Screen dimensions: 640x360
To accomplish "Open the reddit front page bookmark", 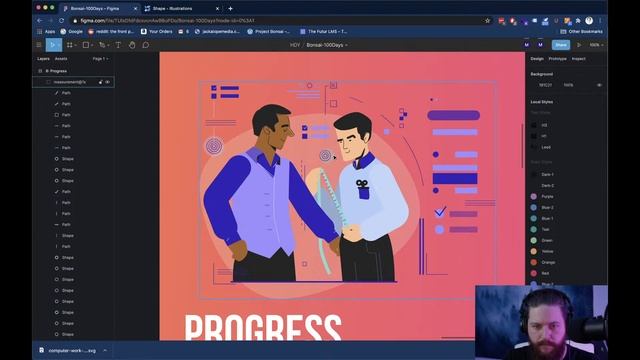I will 111,31.
